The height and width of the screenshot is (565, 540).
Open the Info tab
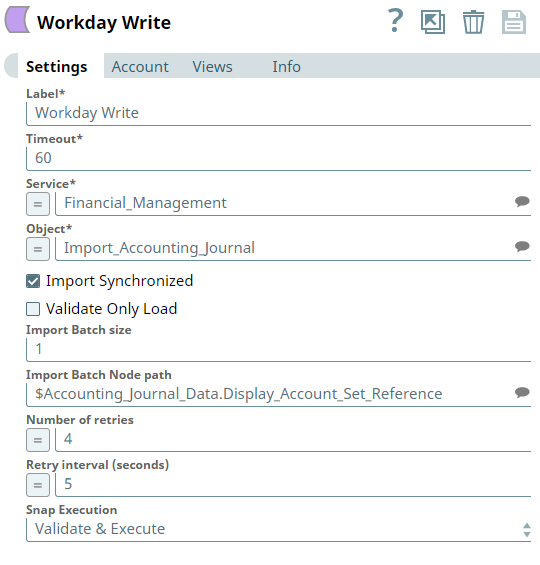pyautogui.click(x=286, y=67)
